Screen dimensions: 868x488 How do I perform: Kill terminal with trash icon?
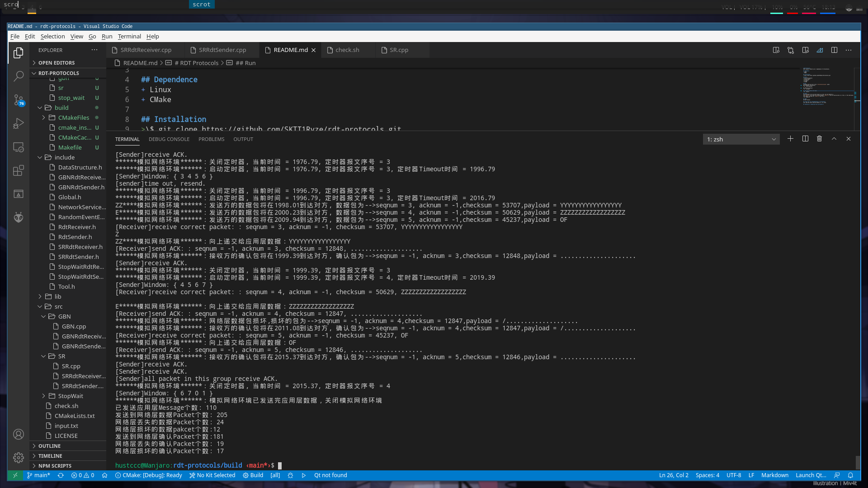click(819, 139)
